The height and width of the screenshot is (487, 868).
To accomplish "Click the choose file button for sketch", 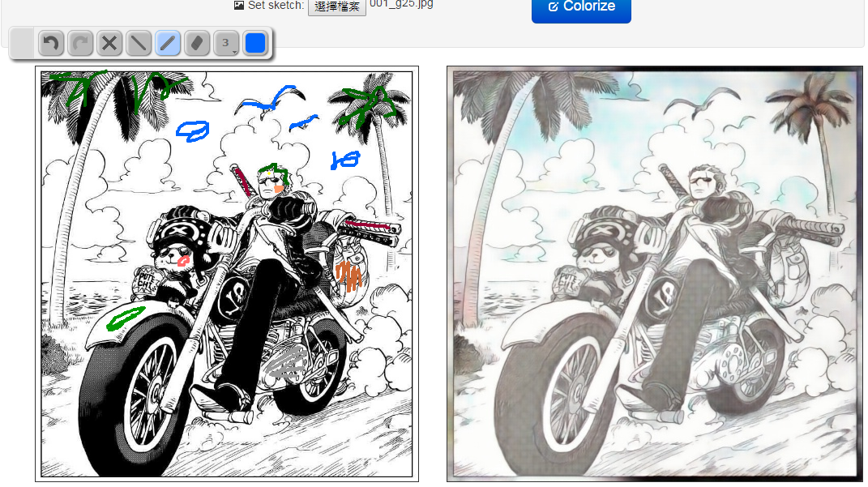I will coord(337,7).
